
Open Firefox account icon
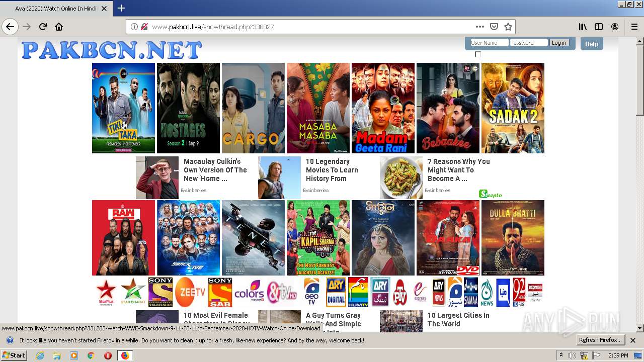tap(615, 27)
